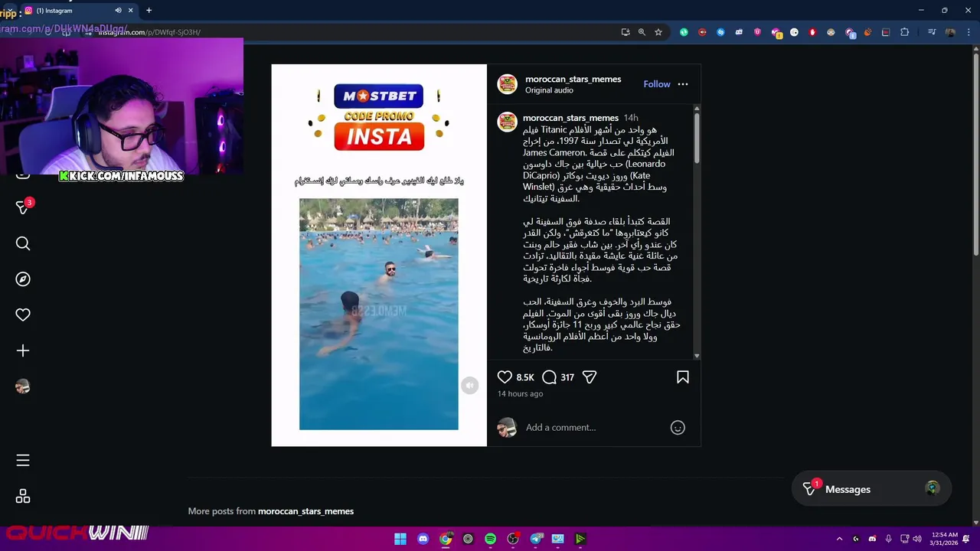980x551 pixels.
Task: Open comments via the speech bubble icon
Action: click(549, 377)
